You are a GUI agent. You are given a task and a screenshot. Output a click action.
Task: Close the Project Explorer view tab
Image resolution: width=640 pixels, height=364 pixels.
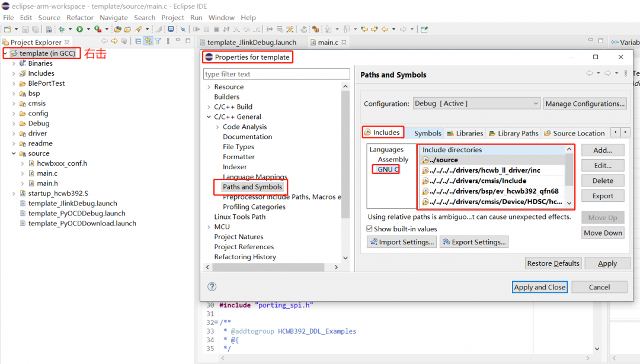67,42
